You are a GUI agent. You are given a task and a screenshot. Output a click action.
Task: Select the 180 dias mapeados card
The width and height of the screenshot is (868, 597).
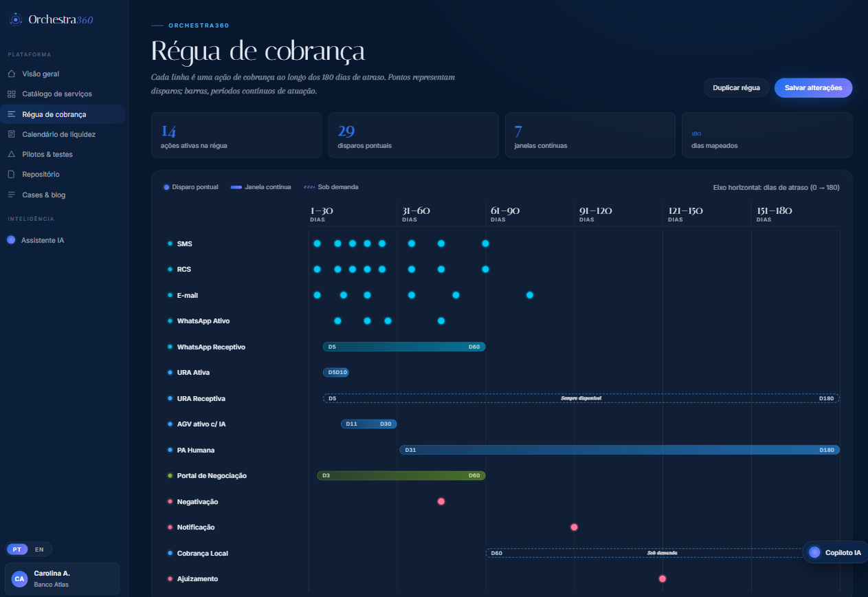(767, 135)
